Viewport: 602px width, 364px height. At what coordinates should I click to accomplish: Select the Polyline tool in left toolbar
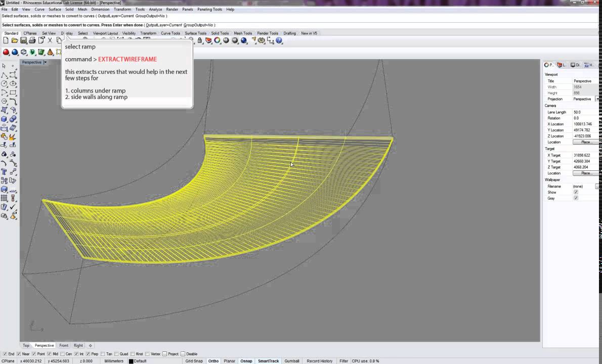point(4,75)
